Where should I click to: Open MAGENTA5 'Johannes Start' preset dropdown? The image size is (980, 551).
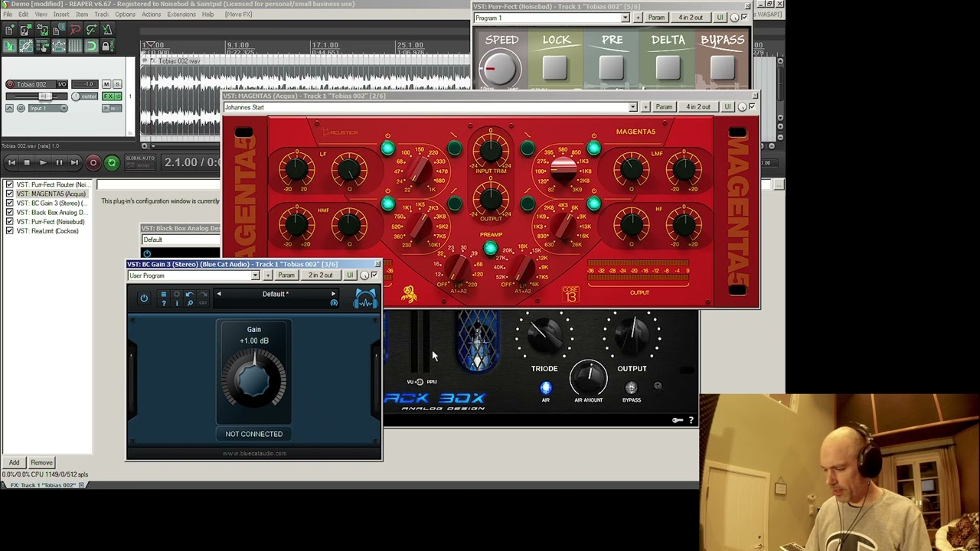point(430,107)
